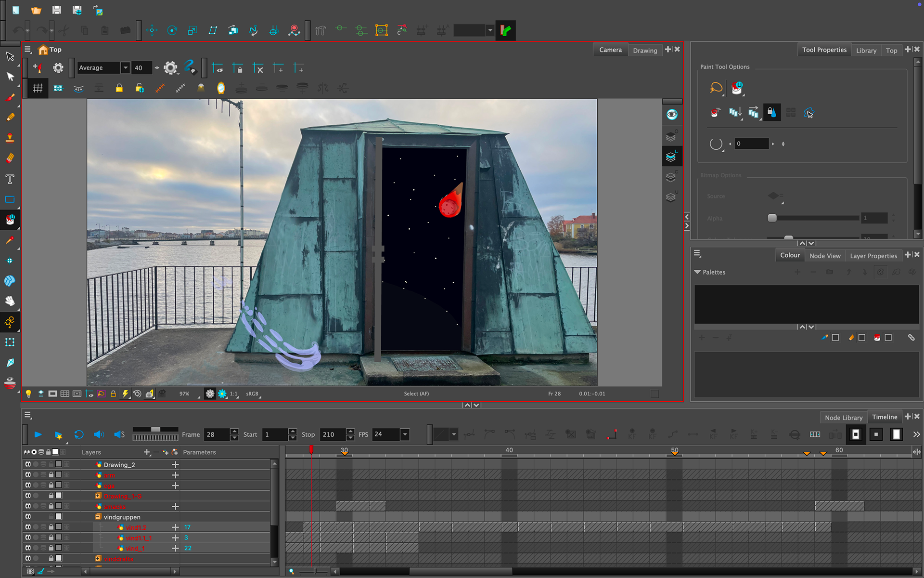The image size is (924, 578).
Task: Click the Loop playback icon
Action: pyautogui.click(x=79, y=434)
